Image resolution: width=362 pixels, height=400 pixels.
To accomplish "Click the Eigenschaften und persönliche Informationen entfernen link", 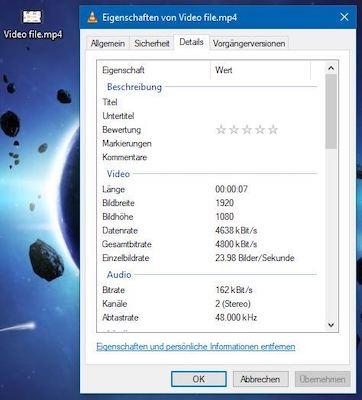I will [x=196, y=347].
